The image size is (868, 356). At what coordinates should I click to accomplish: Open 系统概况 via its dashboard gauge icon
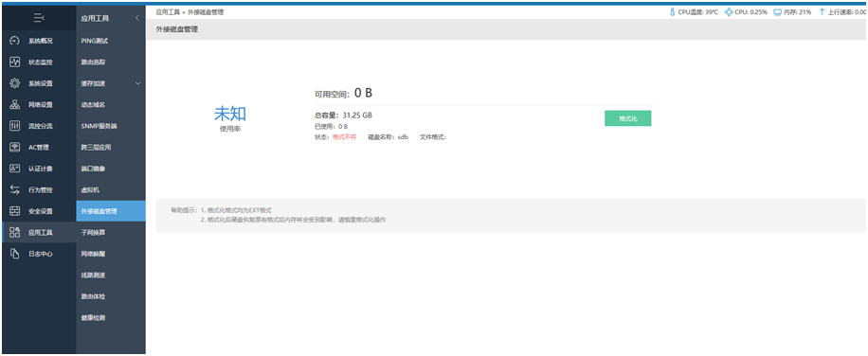[15, 41]
